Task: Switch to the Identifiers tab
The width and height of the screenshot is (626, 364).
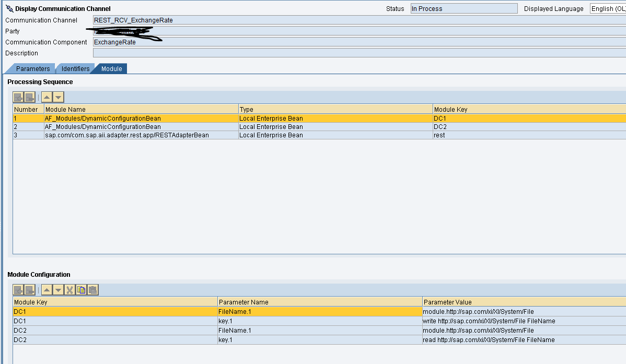Action: click(x=75, y=68)
